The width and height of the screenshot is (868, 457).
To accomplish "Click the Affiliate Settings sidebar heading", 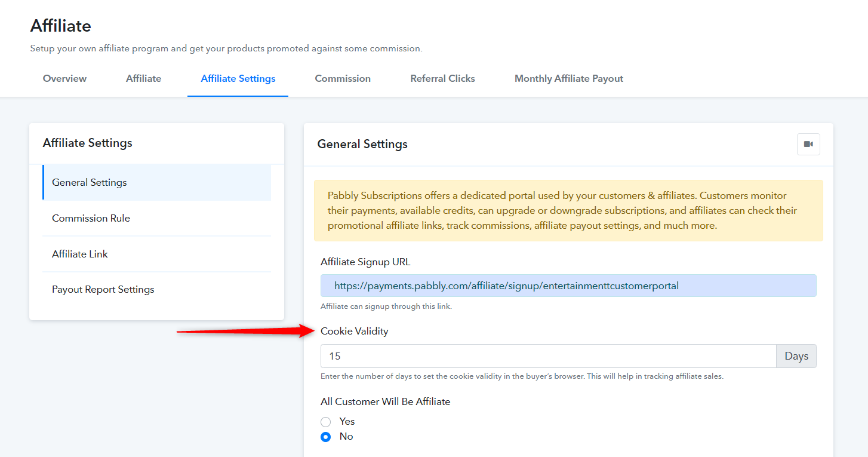I will (88, 143).
